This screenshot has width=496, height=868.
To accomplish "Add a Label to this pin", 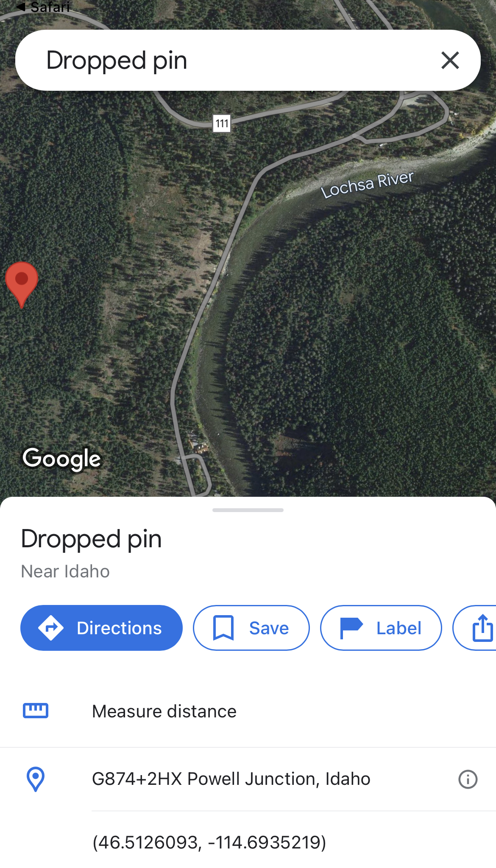I will [381, 628].
